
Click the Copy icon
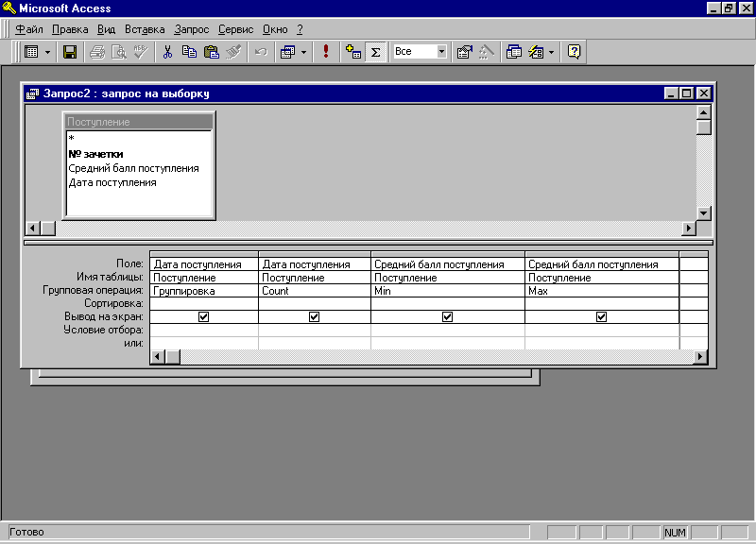tap(189, 52)
